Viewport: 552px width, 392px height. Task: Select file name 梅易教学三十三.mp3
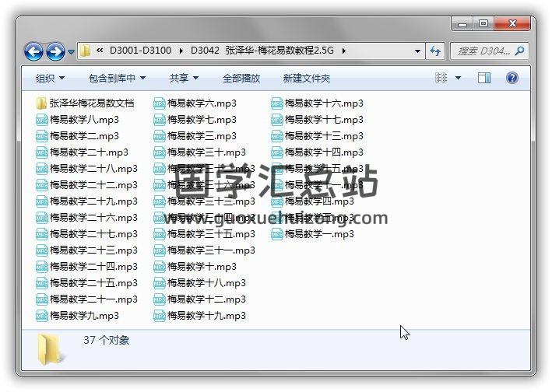[x=211, y=201]
